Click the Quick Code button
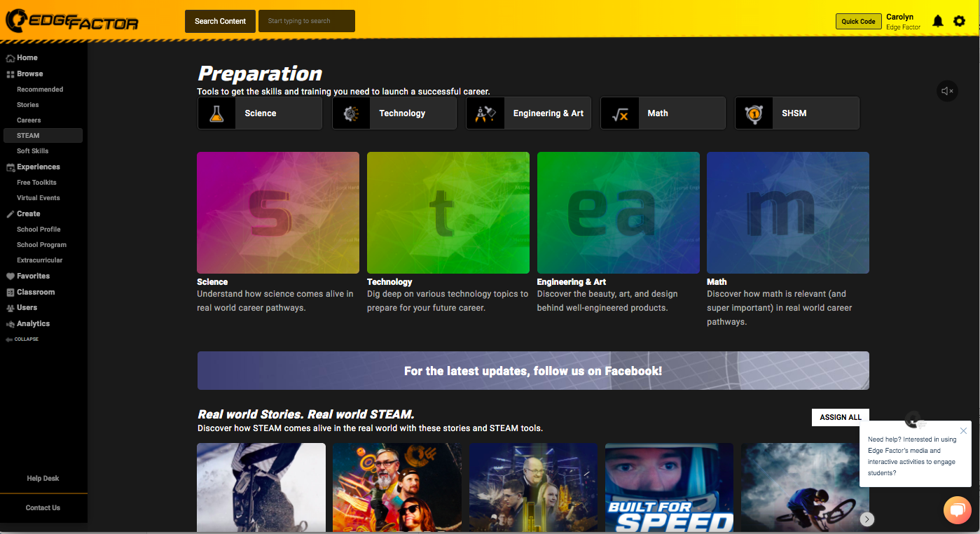Image resolution: width=980 pixels, height=534 pixels. click(x=858, y=22)
